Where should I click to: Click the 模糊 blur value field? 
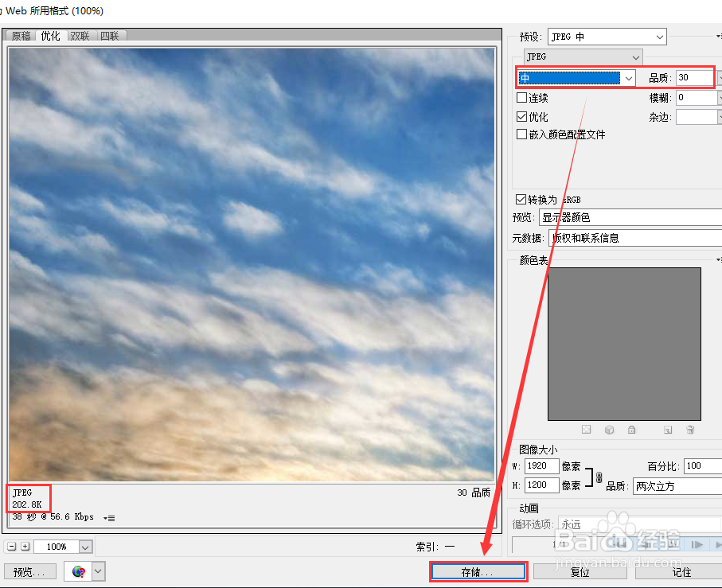point(697,98)
